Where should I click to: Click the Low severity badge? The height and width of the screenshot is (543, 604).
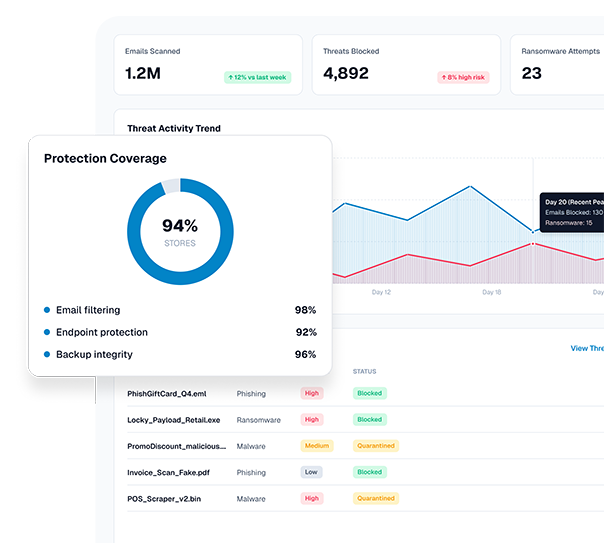click(311, 472)
